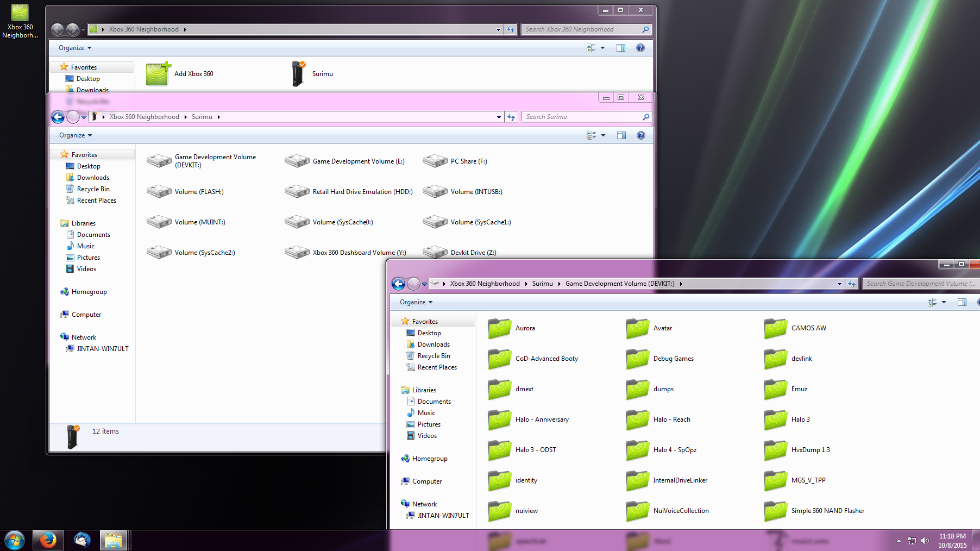The width and height of the screenshot is (980, 551).
Task: Expand Surimu breadcrumb arrow in DEVKIT window
Action: (559, 284)
